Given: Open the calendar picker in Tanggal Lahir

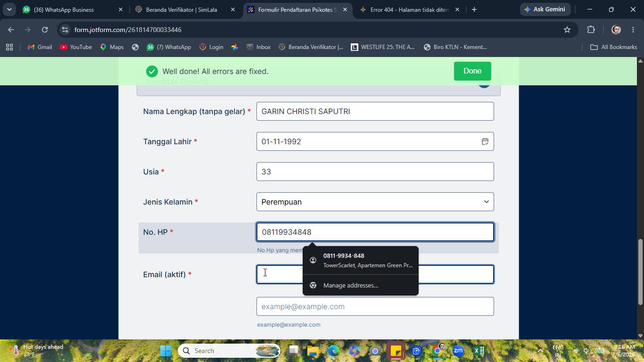Looking at the screenshot, I should [x=485, y=141].
